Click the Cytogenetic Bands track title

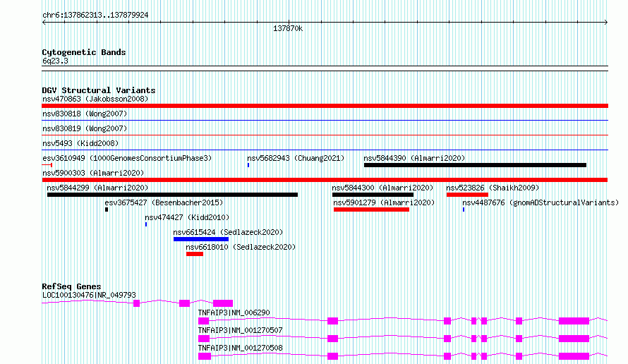[x=84, y=52]
